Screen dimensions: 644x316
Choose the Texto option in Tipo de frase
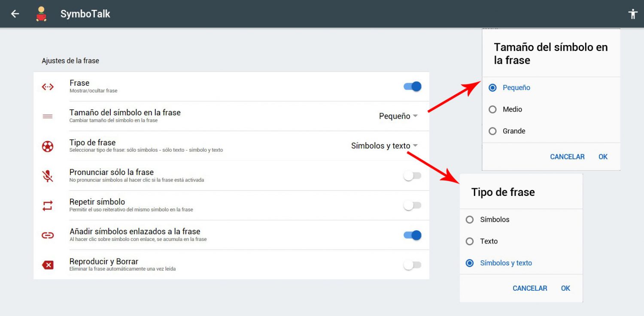click(470, 241)
